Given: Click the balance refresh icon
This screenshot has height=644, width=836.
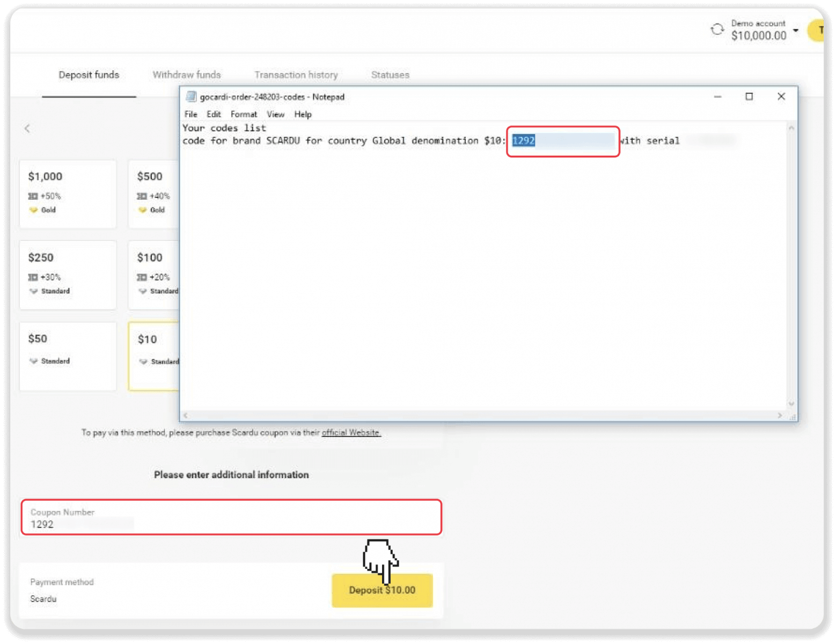Looking at the screenshot, I should click(x=717, y=30).
